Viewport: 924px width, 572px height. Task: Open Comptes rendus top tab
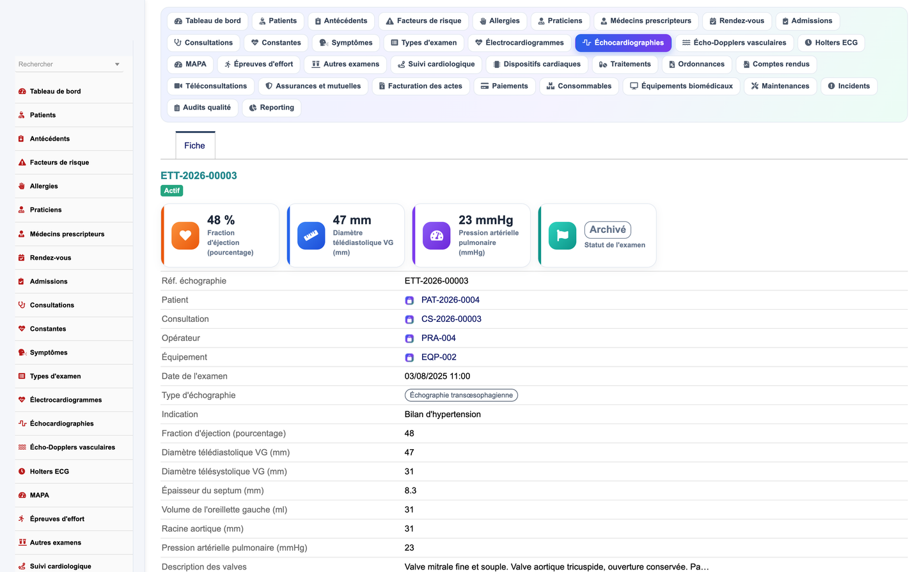[x=776, y=64]
